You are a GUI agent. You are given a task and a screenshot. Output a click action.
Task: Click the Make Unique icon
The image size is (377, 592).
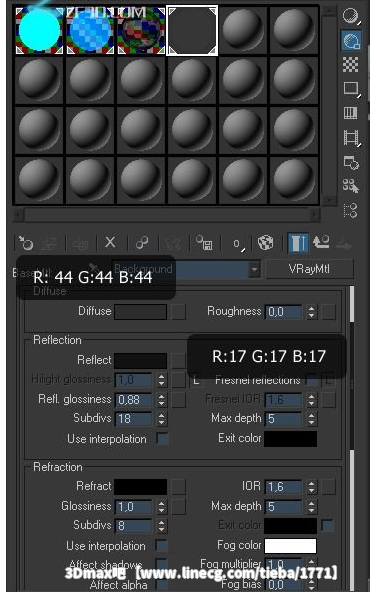coord(172,243)
